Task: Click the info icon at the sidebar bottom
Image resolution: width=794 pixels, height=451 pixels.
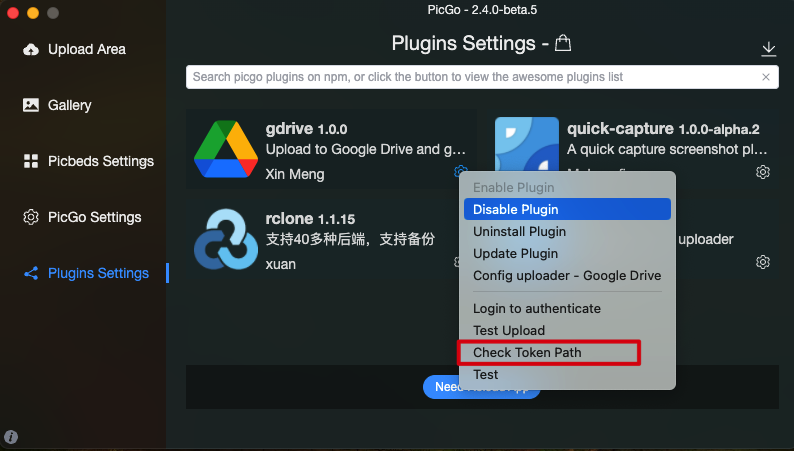Action: (11, 436)
